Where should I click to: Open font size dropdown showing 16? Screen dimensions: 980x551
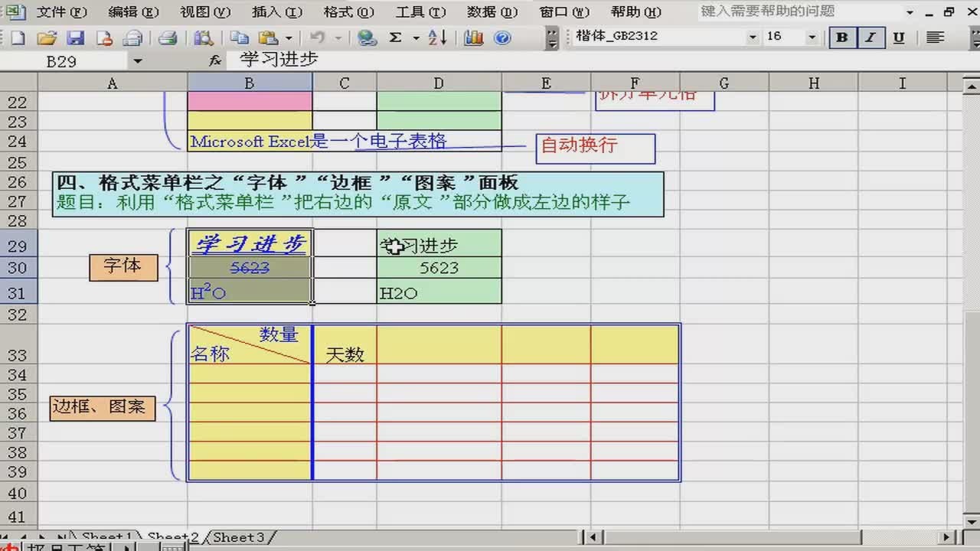pyautogui.click(x=812, y=37)
